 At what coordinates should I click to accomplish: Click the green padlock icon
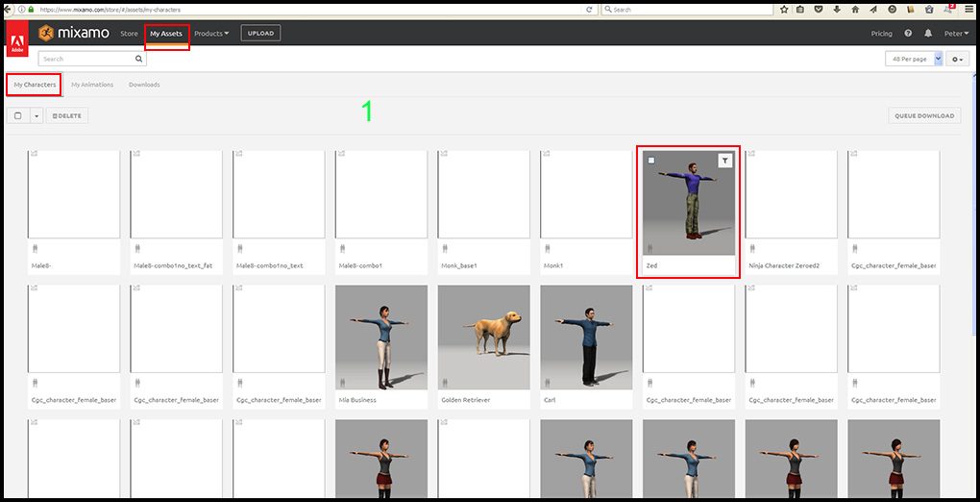(x=31, y=10)
